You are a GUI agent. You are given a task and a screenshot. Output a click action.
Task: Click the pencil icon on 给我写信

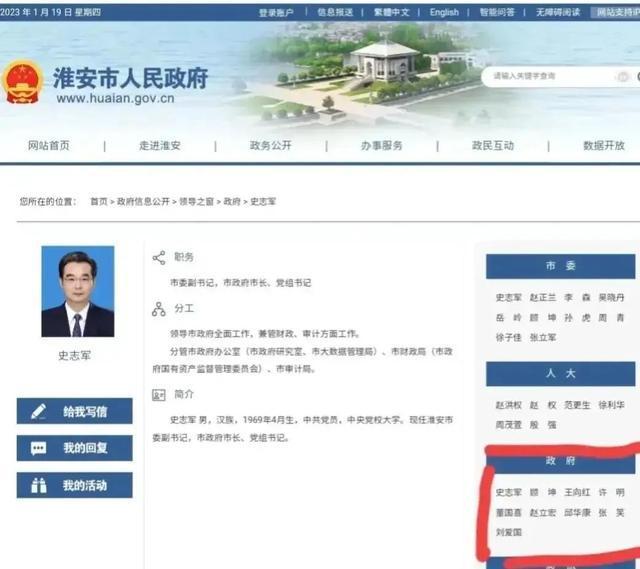(39, 411)
